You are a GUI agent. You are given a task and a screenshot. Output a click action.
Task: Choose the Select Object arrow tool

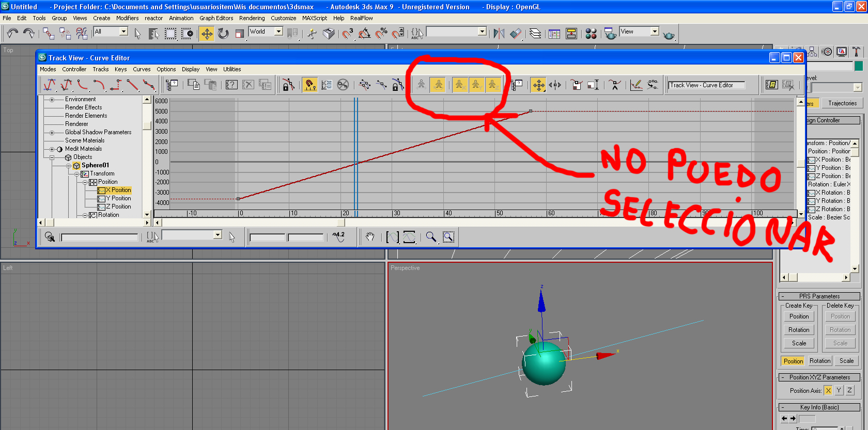pyautogui.click(x=137, y=34)
